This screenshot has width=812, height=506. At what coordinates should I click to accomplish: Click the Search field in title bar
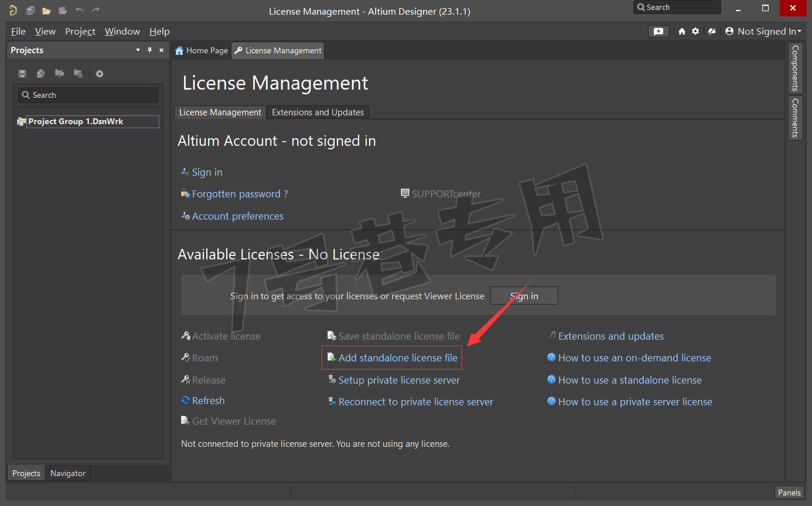point(677,8)
